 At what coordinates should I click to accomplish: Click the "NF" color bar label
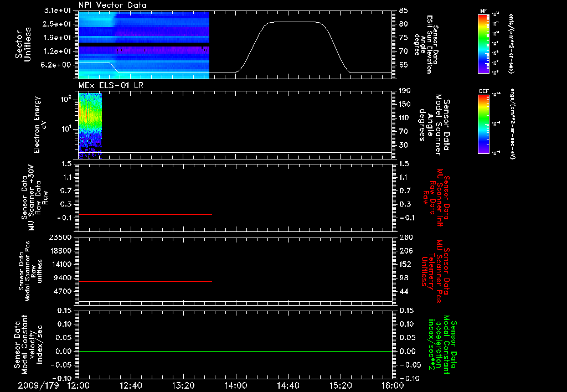click(x=483, y=11)
